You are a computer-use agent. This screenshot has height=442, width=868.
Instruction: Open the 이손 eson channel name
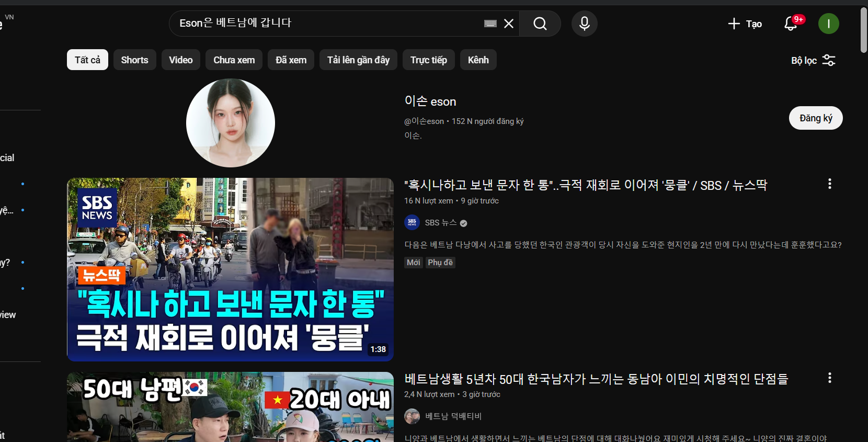tap(430, 101)
